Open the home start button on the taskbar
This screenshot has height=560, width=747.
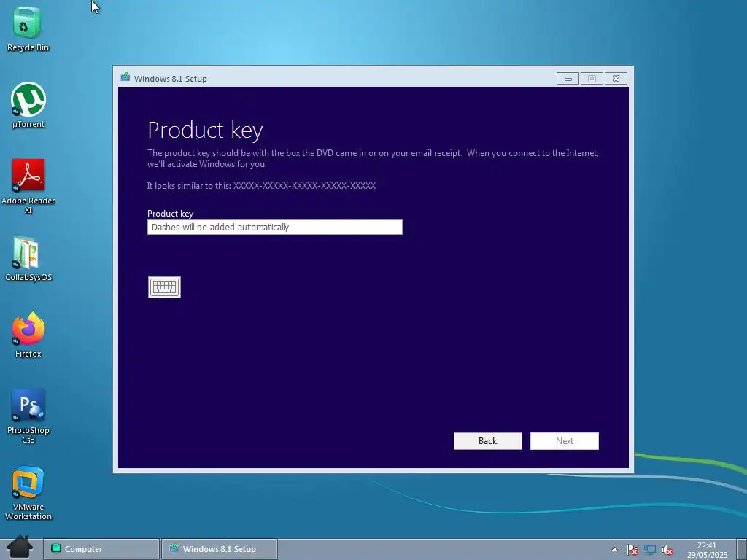coord(20,547)
